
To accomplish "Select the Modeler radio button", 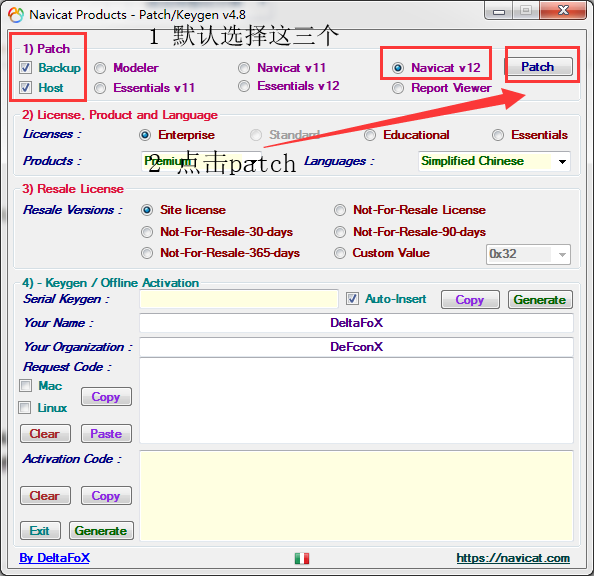I will tap(100, 68).
